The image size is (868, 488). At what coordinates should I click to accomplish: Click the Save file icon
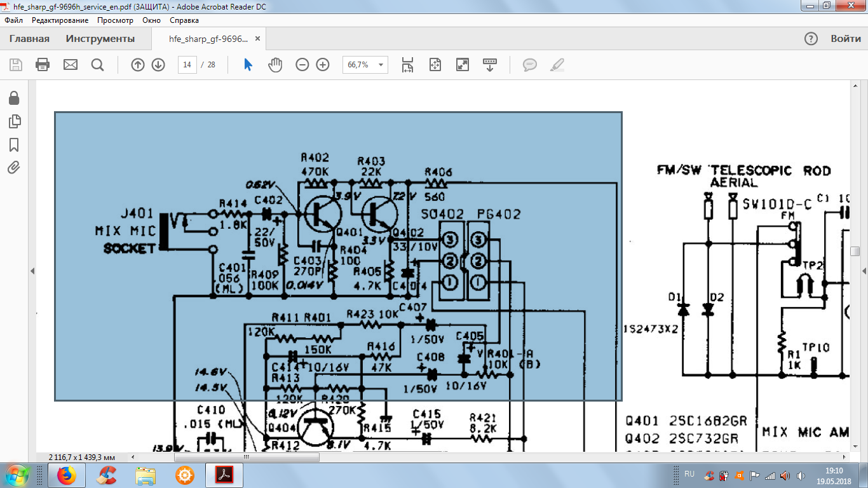tap(16, 65)
